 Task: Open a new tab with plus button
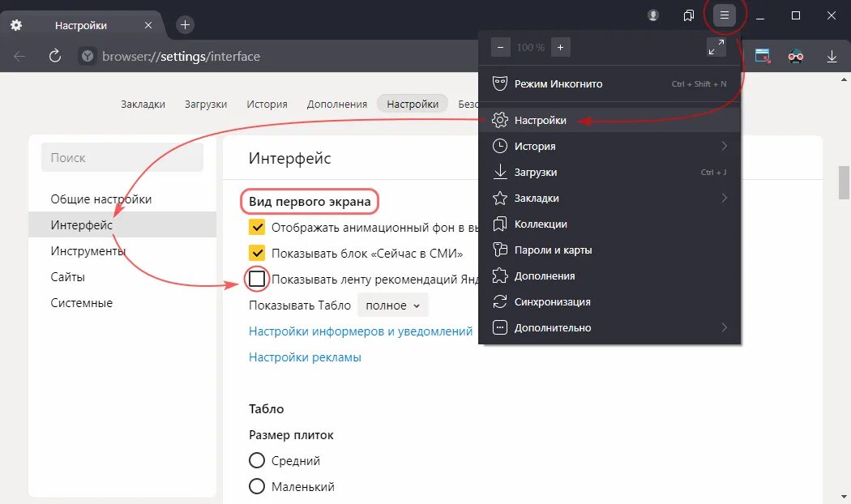coord(185,24)
